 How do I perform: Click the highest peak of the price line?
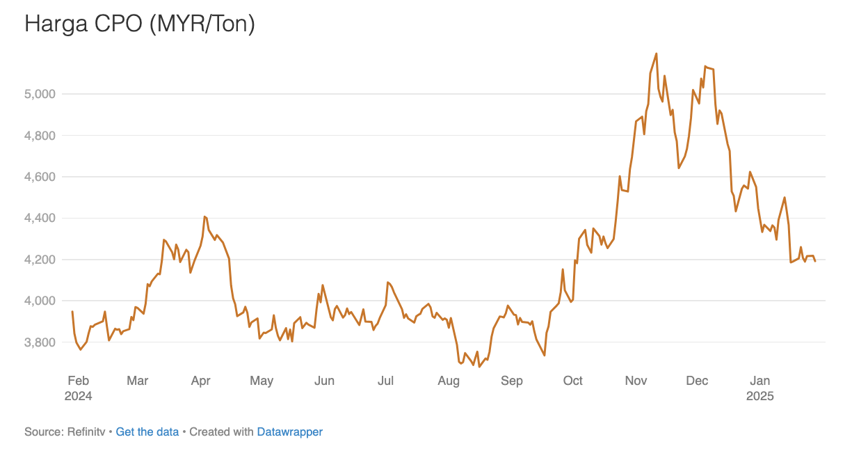656,54
